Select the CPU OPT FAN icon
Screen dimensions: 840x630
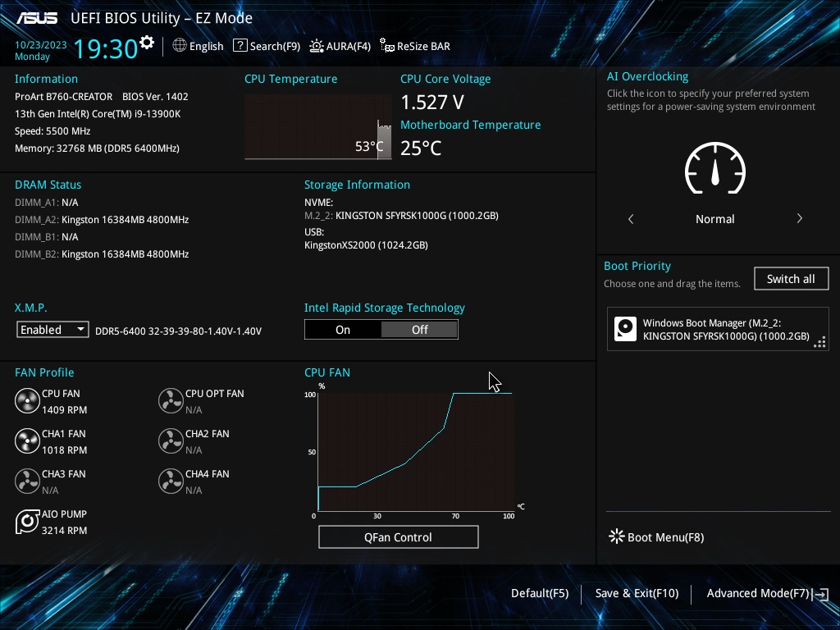pos(171,400)
